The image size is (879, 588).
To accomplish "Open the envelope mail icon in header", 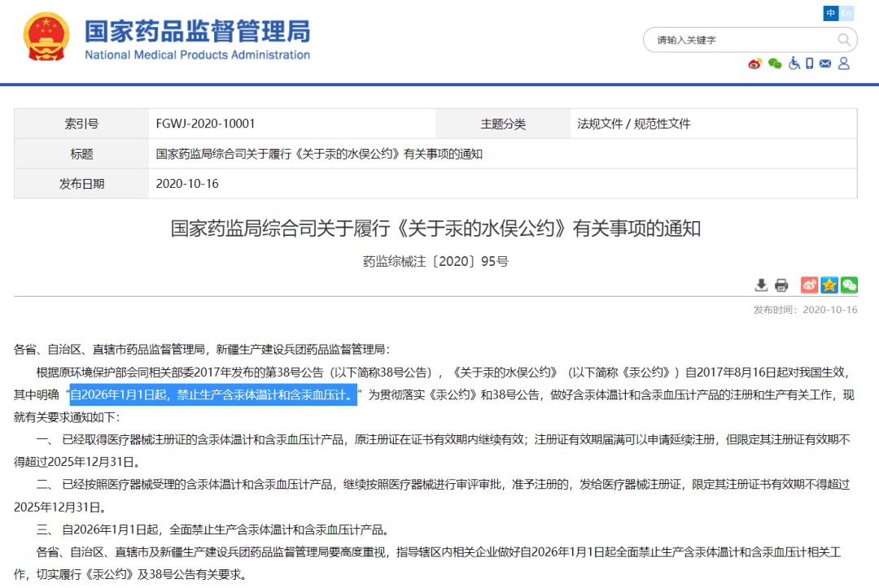I will click(825, 63).
